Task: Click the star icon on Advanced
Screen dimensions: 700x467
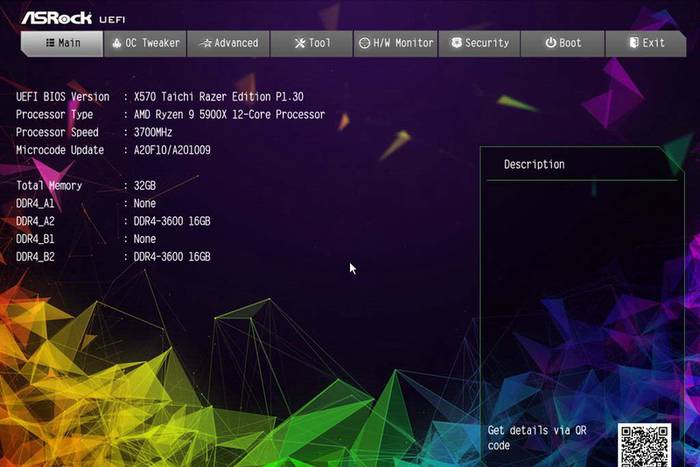Action: tap(205, 43)
